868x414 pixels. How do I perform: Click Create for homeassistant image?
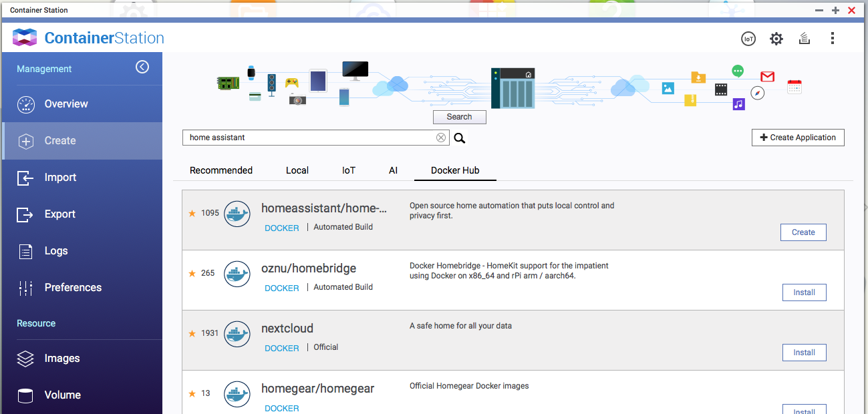point(803,232)
